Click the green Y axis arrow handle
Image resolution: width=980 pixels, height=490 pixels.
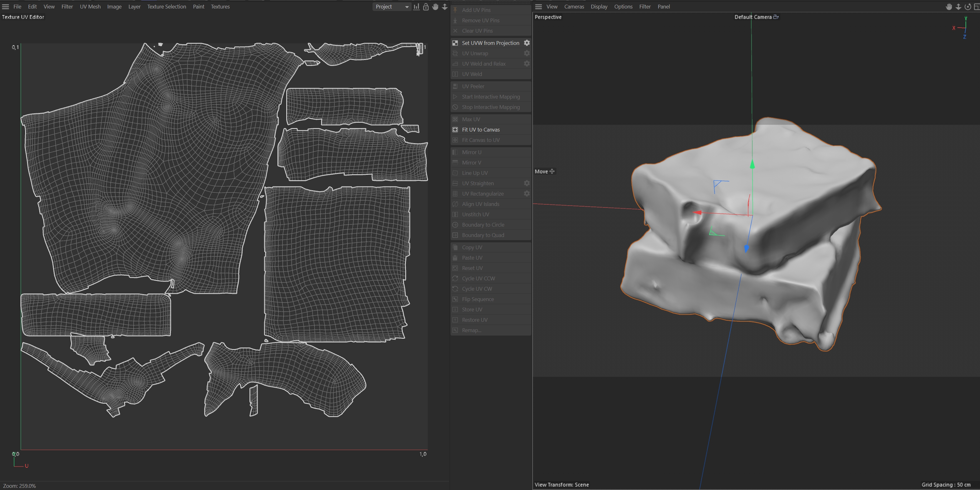pos(752,164)
